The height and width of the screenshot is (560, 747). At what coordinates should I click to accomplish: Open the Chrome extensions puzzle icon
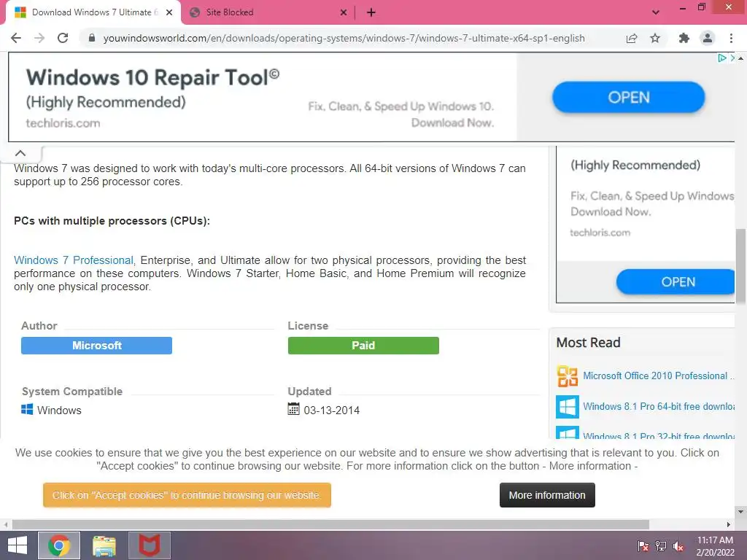point(684,38)
